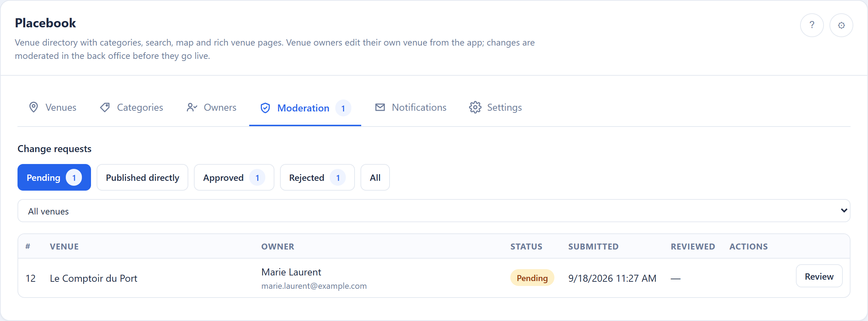868x321 pixels.
Task: Click the VENUE column header
Action: coord(64,246)
